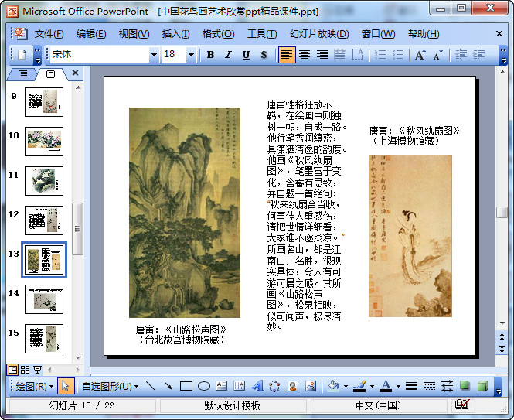The image size is (514, 420).
Task: Insert a horizontal text box
Action: 222,386
